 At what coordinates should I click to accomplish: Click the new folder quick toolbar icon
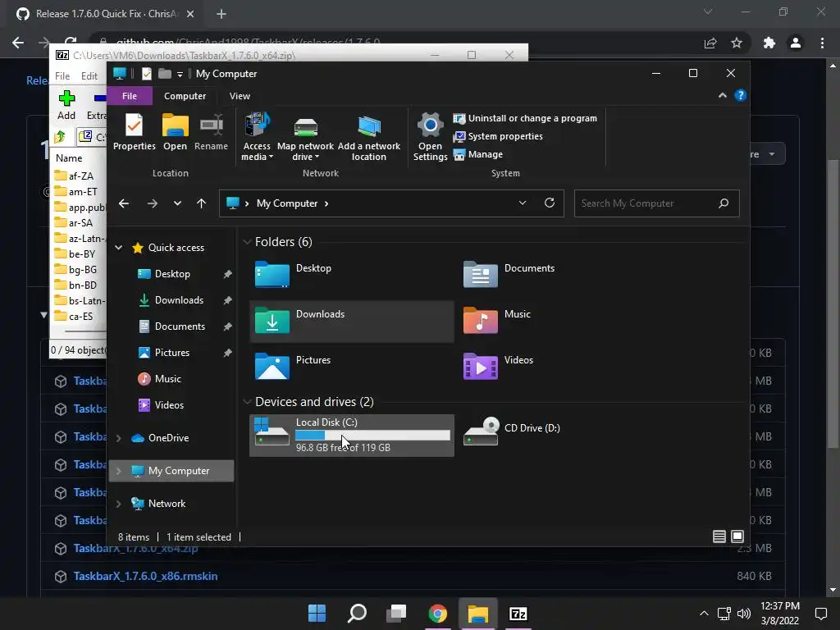[165, 73]
